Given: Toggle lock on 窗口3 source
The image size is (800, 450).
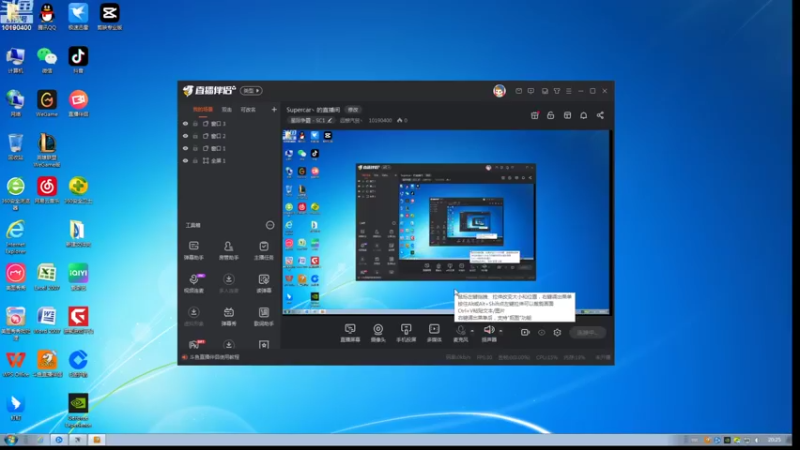Looking at the screenshot, I should click(x=195, y=123).
